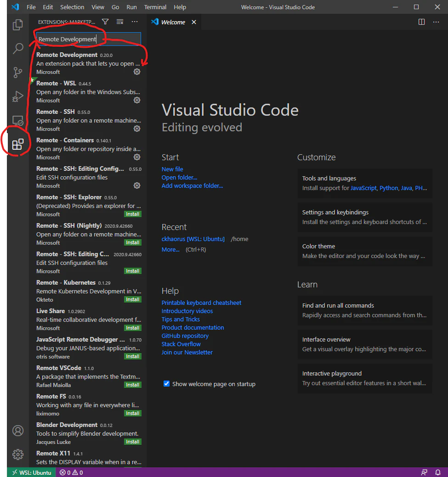Screen dimensions: 448x477
Task: Open the Search view in activity bar
Action: coord(17,48)
